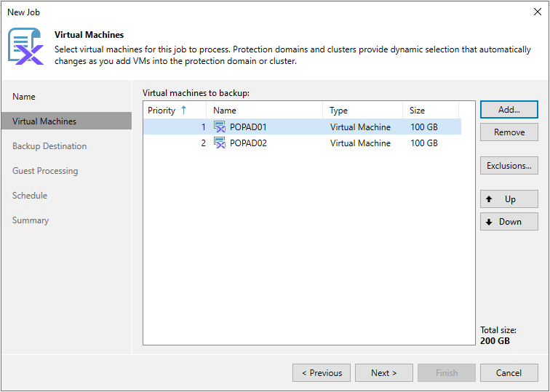Click the Priority sort arrow icon
Screen dimensions: 550x392
[183, 110]
